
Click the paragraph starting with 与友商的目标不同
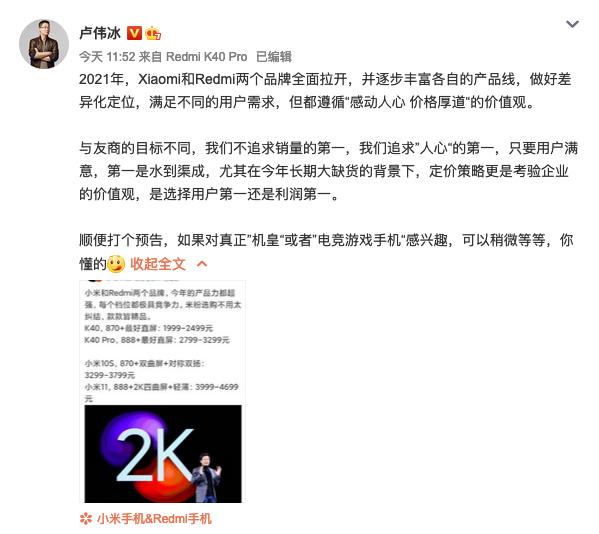(x=329, y=171)
